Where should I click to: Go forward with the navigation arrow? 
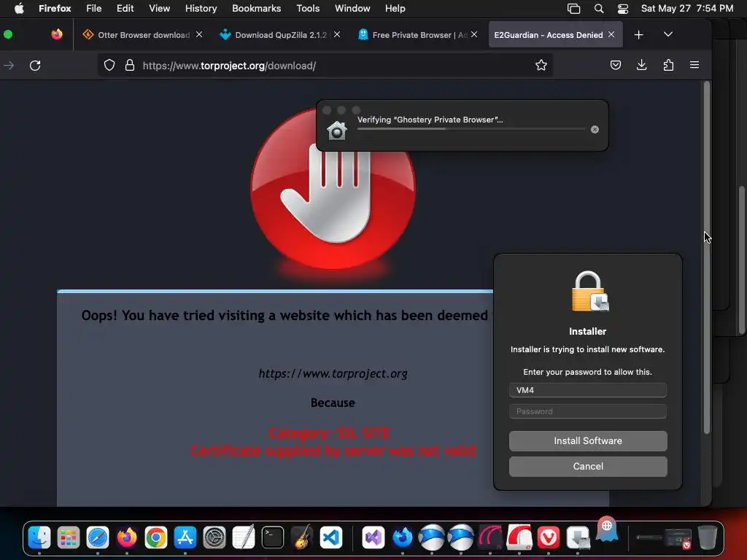(x=9, y=65)
